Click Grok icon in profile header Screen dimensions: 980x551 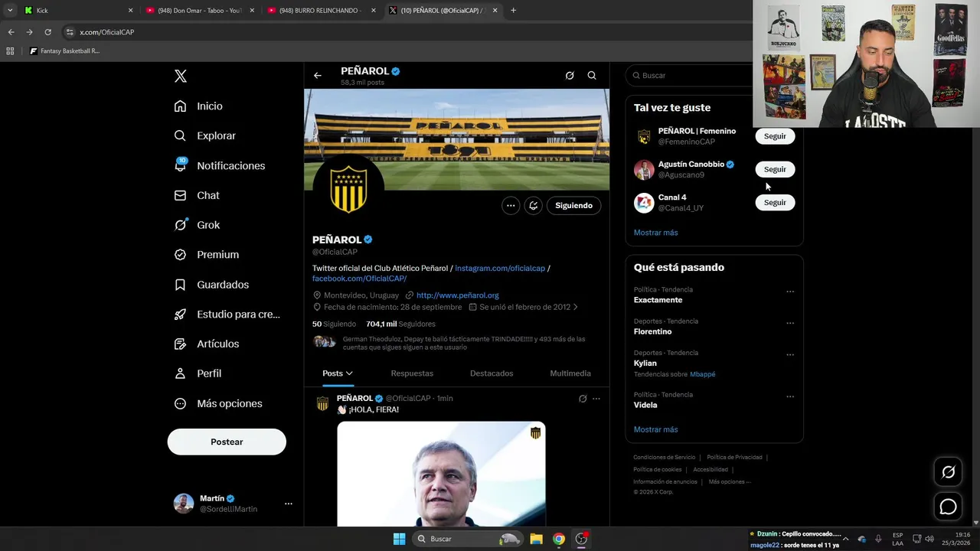(x=570, y=76)
